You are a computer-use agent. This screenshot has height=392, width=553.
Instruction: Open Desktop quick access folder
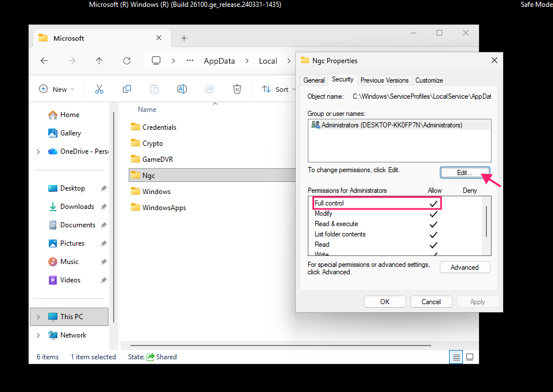pyautogui.click(x=67, y=188)
